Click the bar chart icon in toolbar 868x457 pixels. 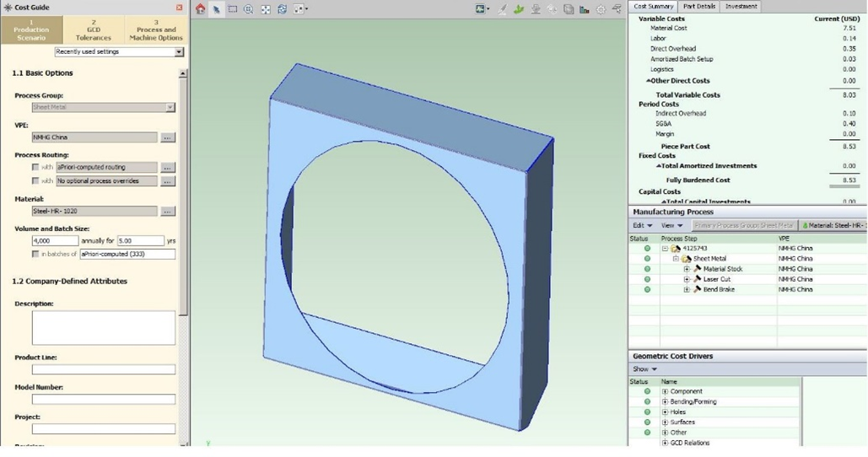click(x=584, y=9)
